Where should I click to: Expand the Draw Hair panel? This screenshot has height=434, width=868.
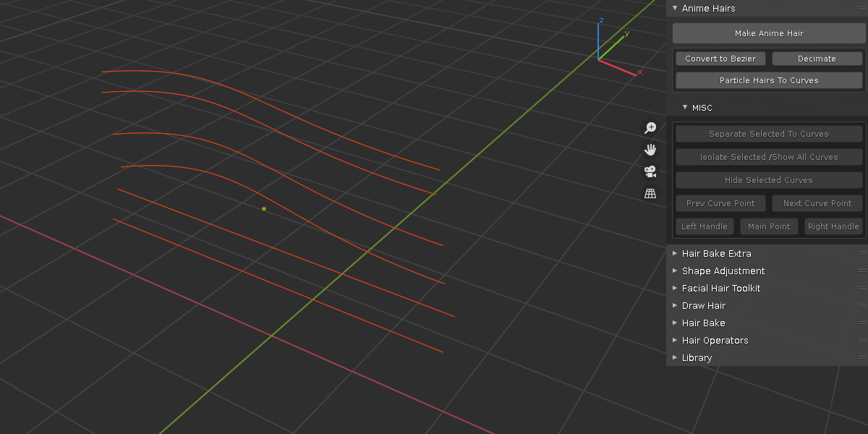click(675, 305)
